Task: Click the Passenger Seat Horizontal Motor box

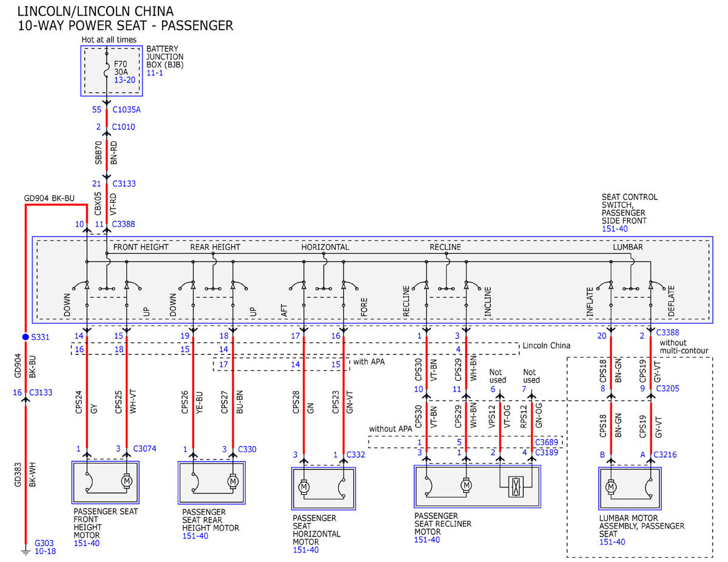Action: point(323,488)
